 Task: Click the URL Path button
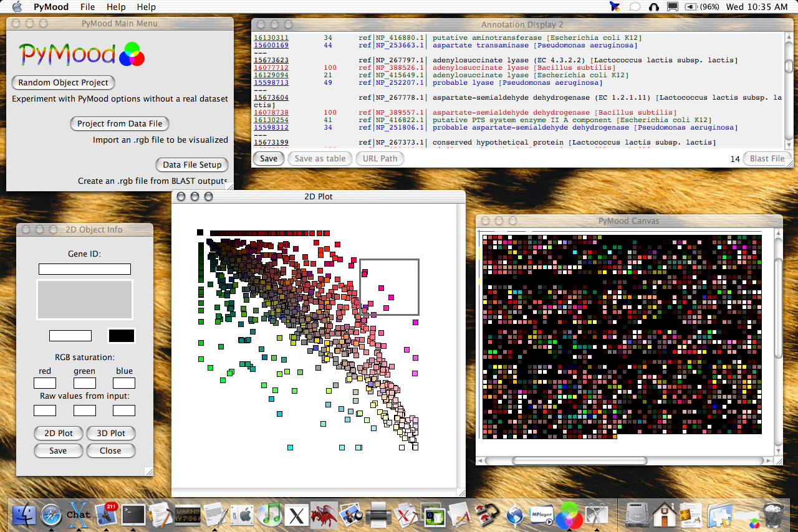(380, 158)
